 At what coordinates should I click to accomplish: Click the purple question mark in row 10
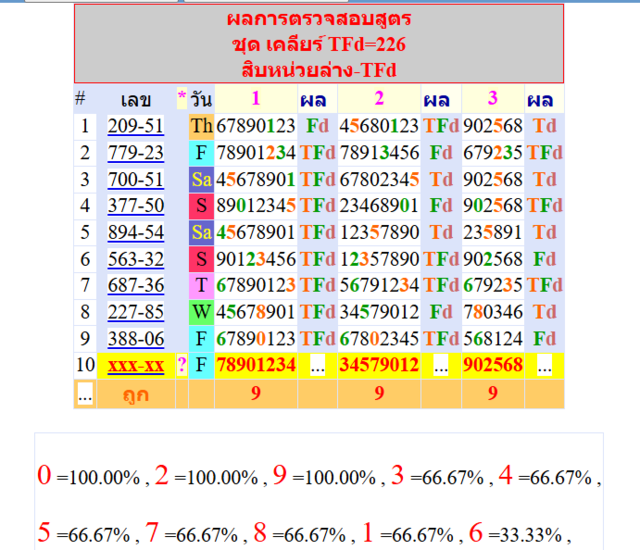pyautogui.click(x=182, y=364)
